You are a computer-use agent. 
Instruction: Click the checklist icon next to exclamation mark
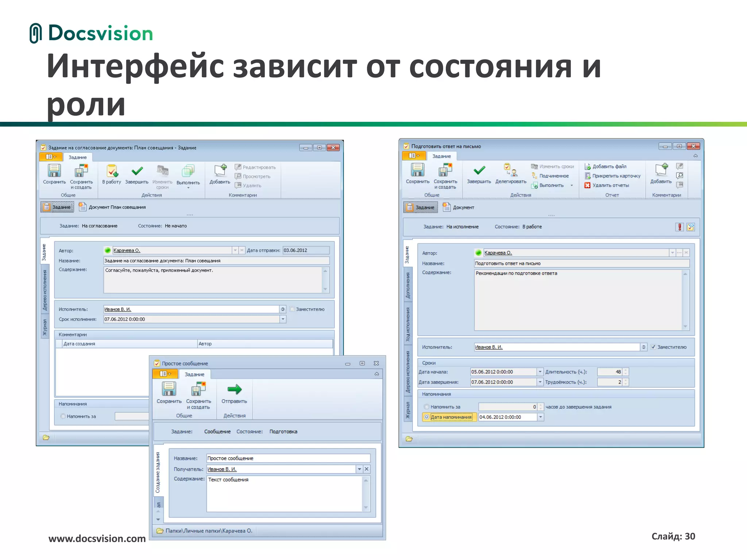pyautogui.click(x=690, y=227)
